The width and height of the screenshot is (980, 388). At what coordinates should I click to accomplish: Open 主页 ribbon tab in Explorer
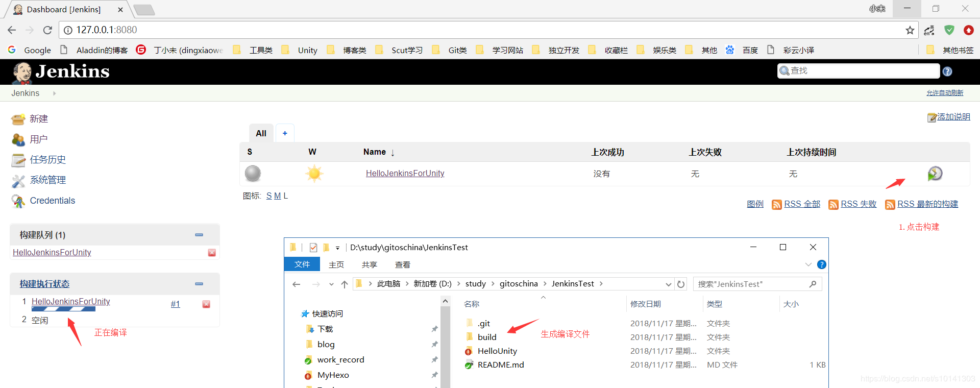pos(336,265)
